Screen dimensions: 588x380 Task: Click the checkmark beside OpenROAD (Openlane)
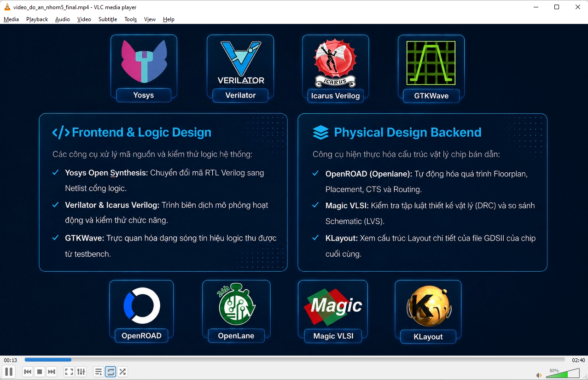pos(315,174)
